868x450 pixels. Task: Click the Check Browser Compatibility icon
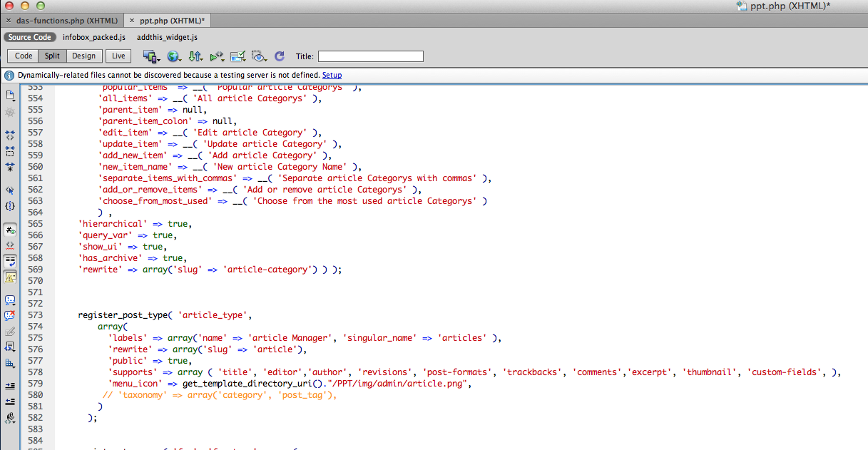coord(238,56)
